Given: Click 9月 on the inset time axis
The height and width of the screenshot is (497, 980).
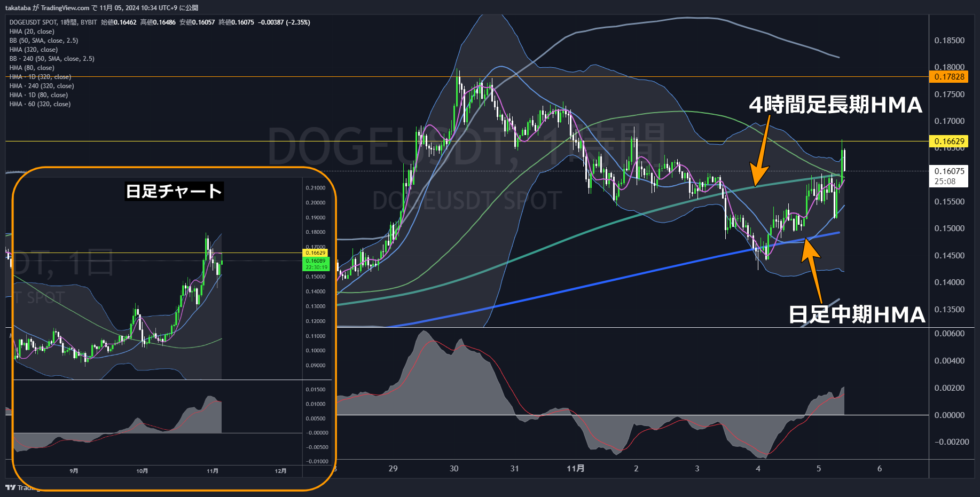Looking at the screenshot, I should coord(74,471).
